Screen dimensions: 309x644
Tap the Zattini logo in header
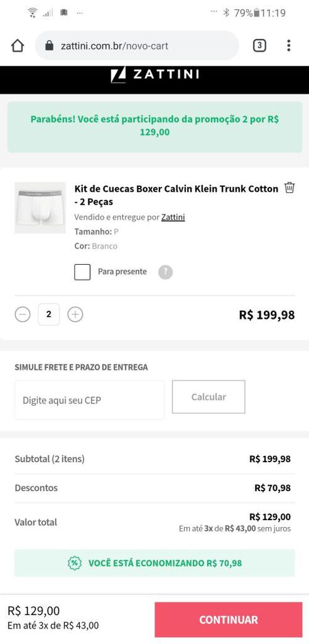coord(154,74)
